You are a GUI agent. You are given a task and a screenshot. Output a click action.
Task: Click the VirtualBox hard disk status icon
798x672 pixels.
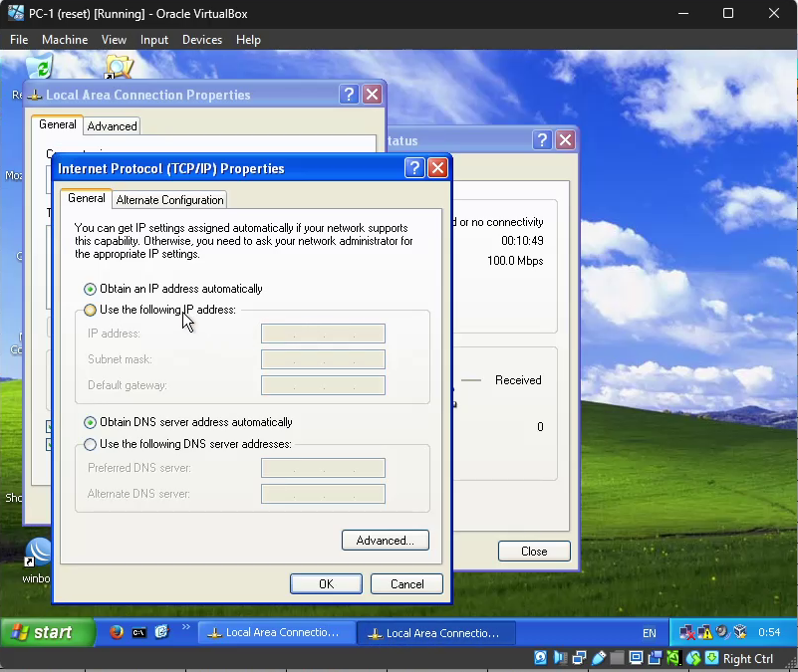point(541,658)
